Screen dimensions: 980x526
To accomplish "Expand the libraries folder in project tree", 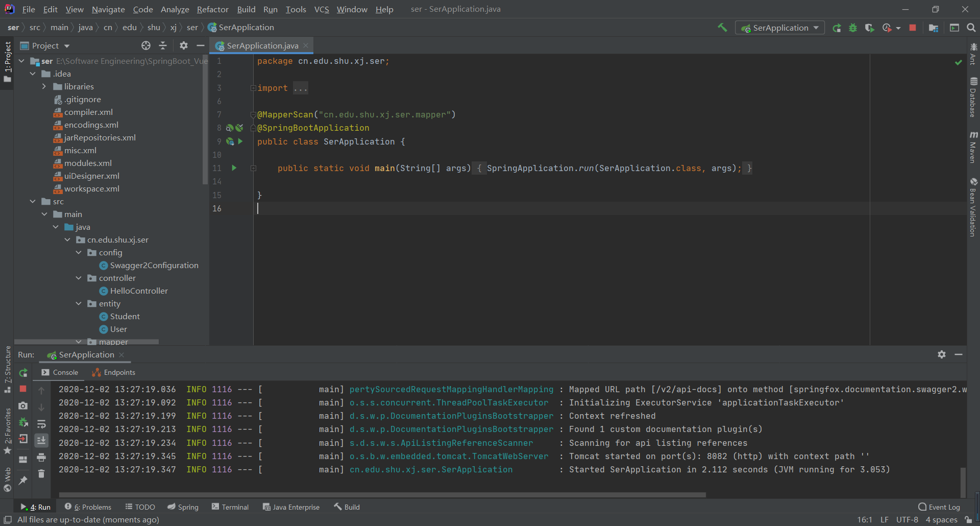I will coord(44,87).
